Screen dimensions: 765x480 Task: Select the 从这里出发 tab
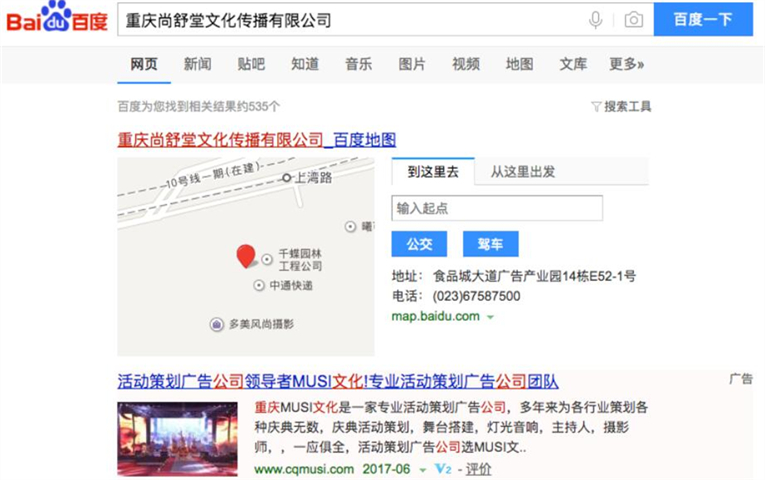pos(523,172)
